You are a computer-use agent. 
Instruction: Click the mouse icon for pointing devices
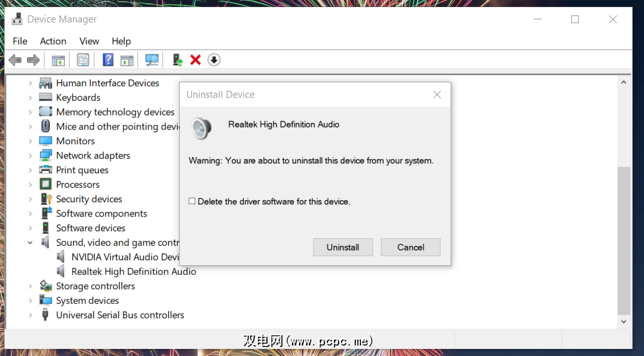point(45,126)
